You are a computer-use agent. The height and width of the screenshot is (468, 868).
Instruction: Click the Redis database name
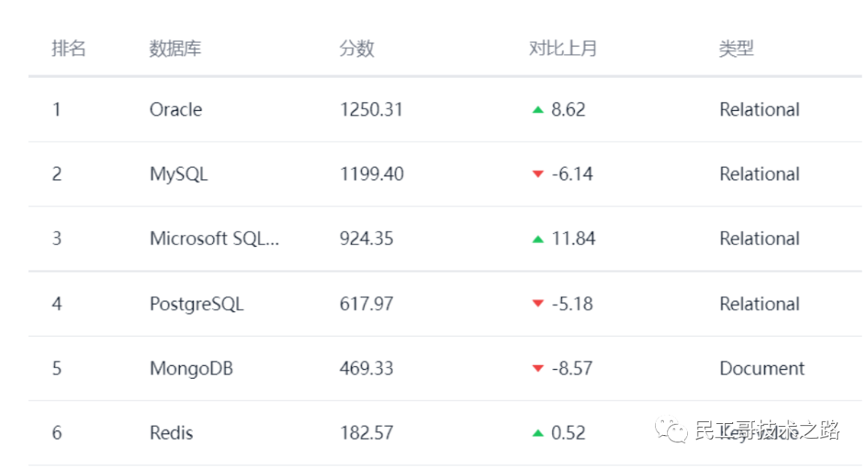point(171,433)
